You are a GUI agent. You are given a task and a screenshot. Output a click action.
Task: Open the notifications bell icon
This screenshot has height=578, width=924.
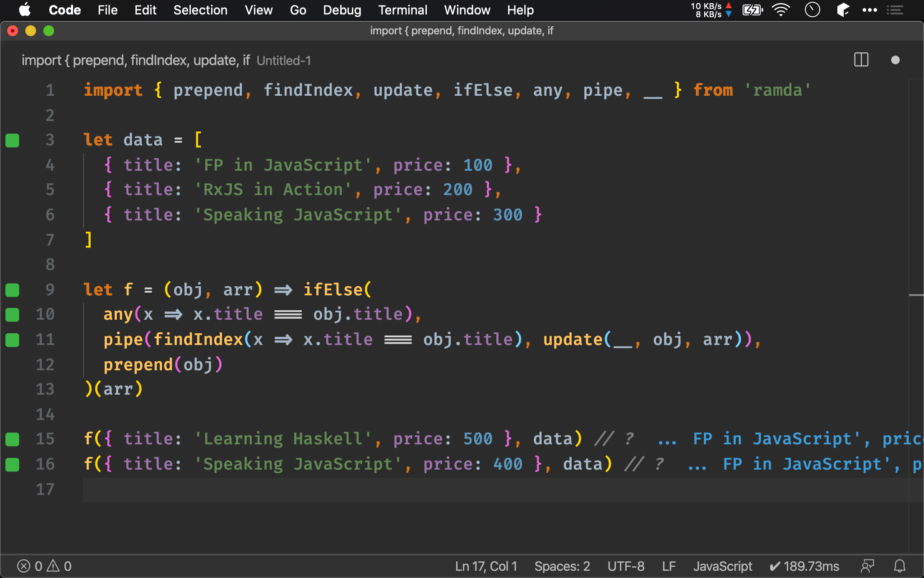click(x=900, y=566)
